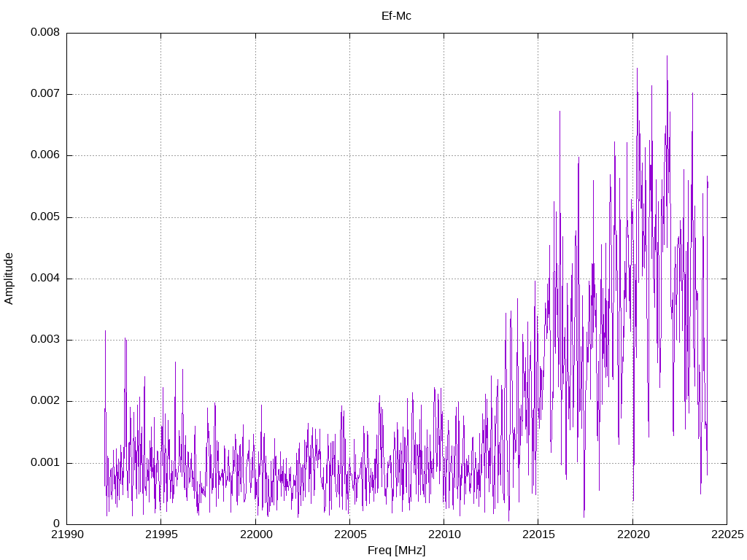
Task: Click the 0.006 y-axis tick label
Action: coord(44,155)
